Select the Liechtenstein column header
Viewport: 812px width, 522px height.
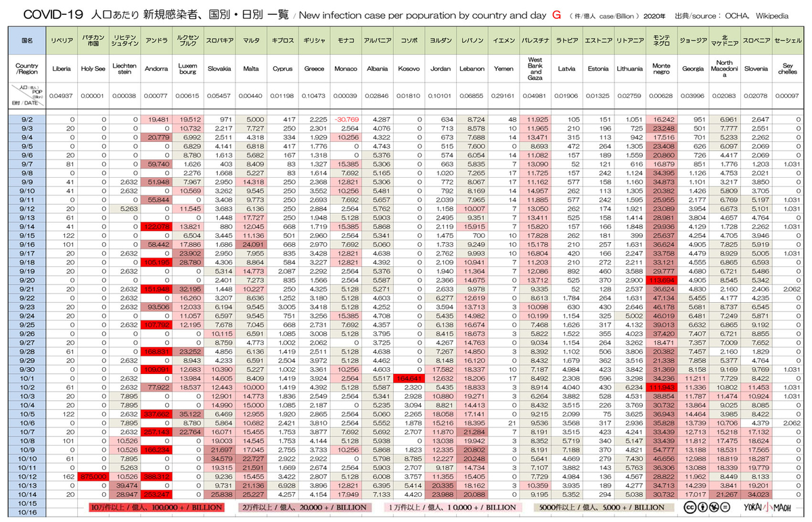pyautogui.click(x=125, y=68)
